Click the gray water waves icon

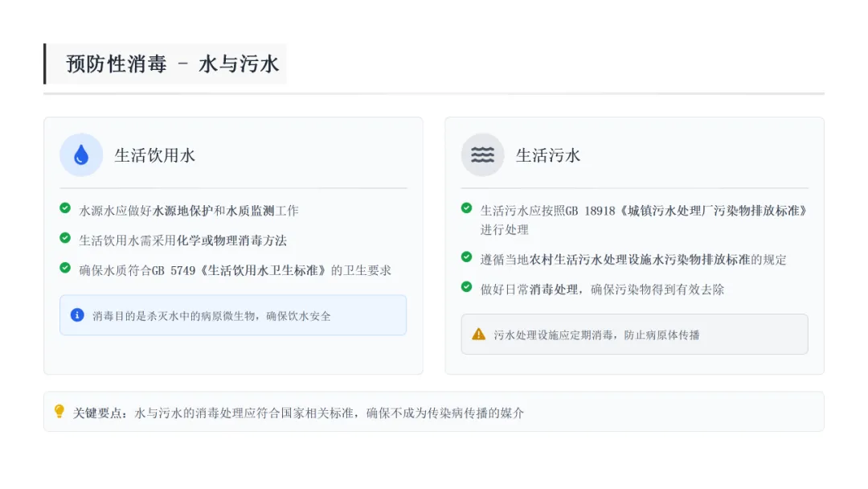coord(482,155)
